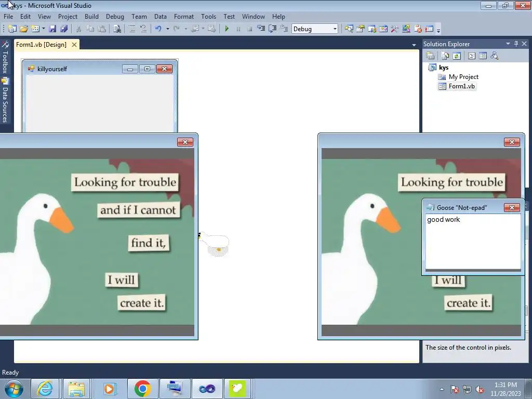Click the Comment Out Lines toolbar icon
The image size is (532, 399).
(x=132, y=29)
